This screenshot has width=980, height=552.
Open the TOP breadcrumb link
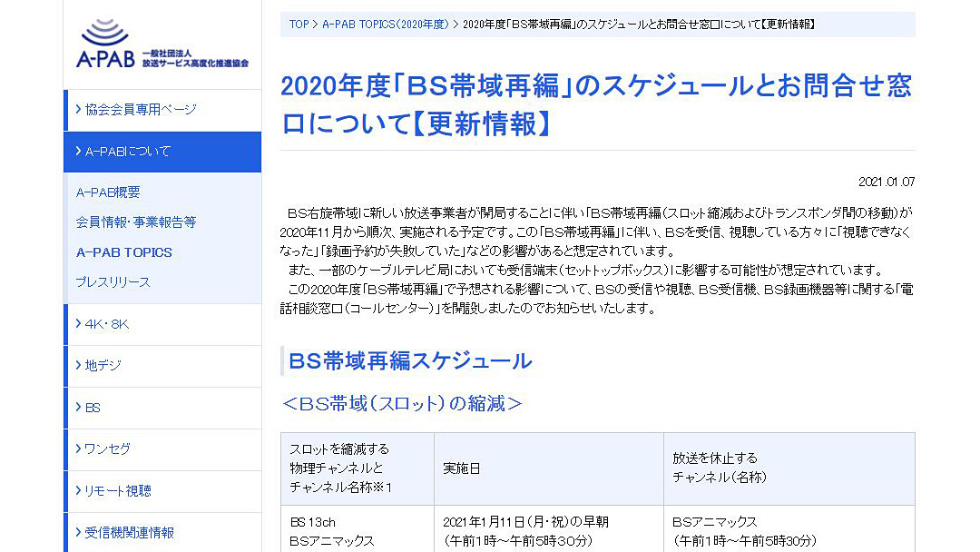299,24
